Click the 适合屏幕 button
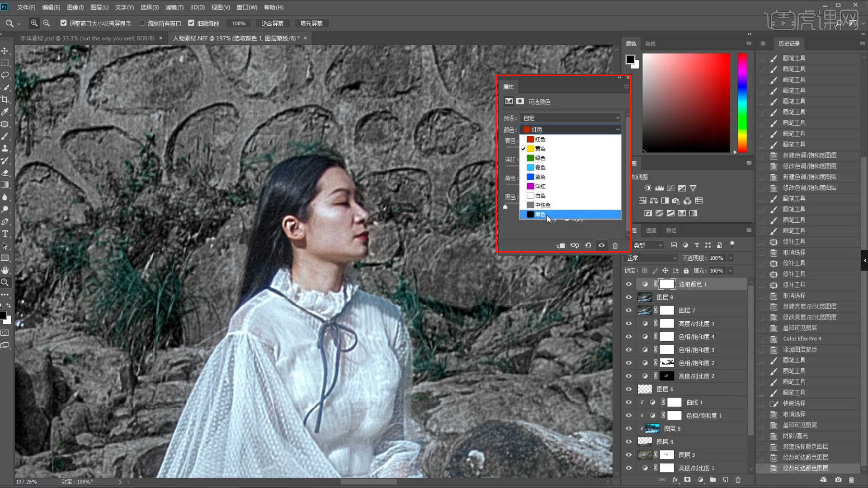 click(x=272, y=23)
